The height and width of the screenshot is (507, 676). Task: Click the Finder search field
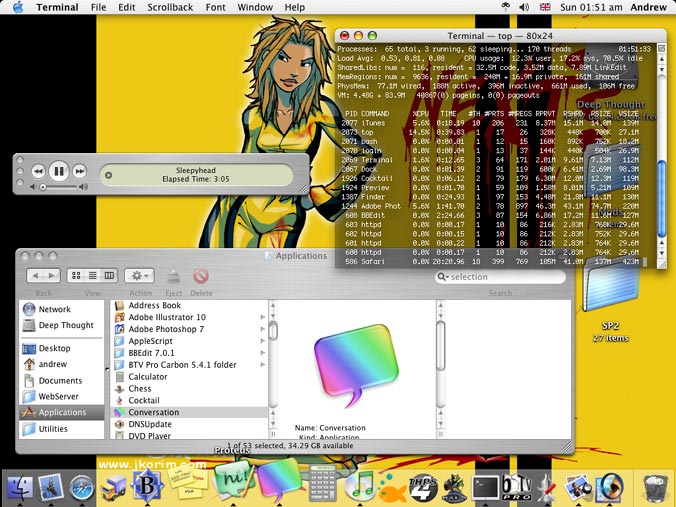(x=501, y=277)
